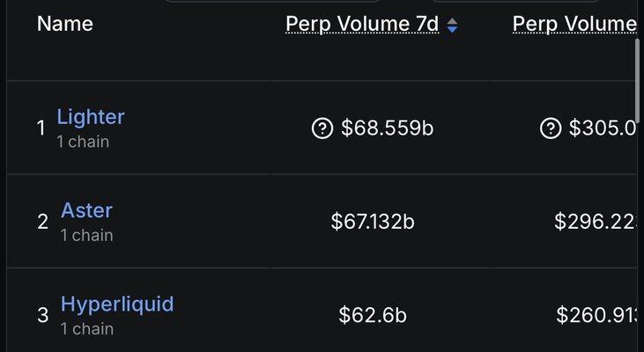Select the $67.132b volume value for Aster
The width and height of the screenshot is (644, 352).
tap(373, 222)
